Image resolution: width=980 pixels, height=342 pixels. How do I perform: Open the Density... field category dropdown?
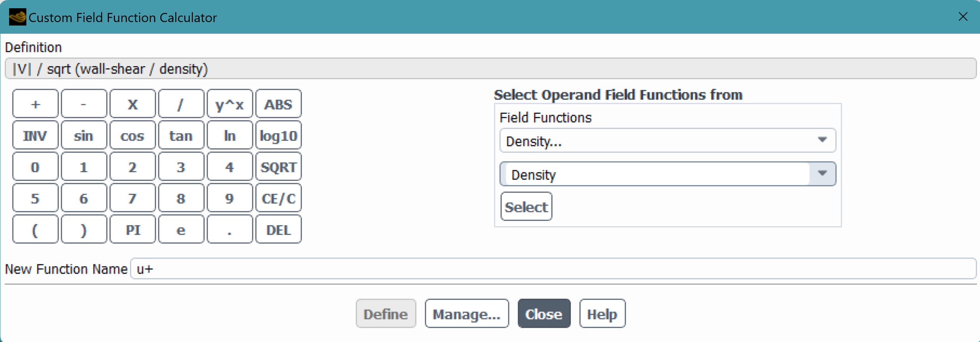[667, 141]
